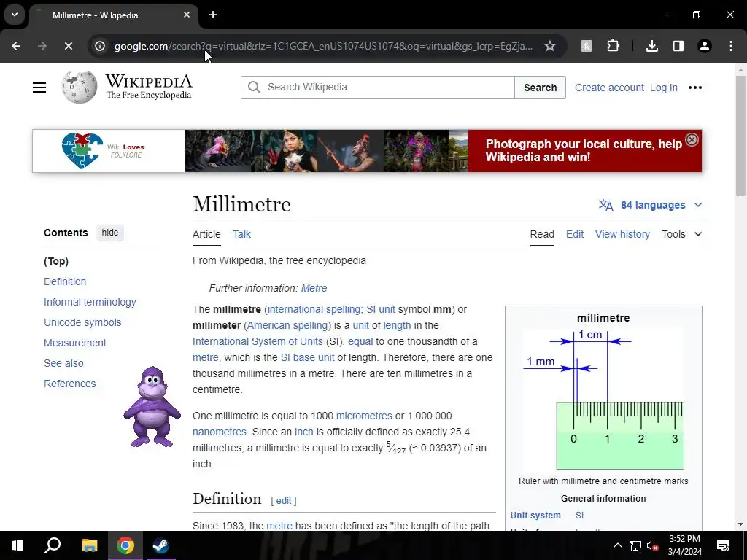Open Windows taskbar search
The width and height of the screenshot is (747, 560).
tap(53, 545)
